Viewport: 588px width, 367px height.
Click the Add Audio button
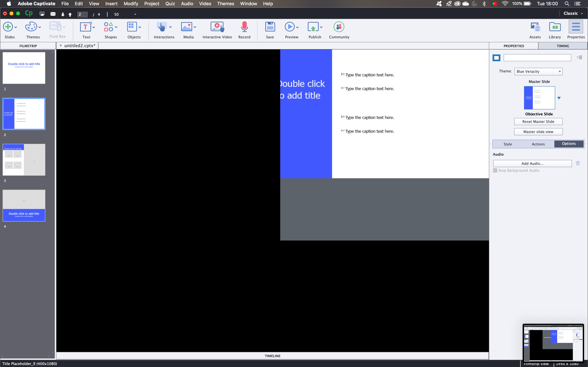coord(532,163)
